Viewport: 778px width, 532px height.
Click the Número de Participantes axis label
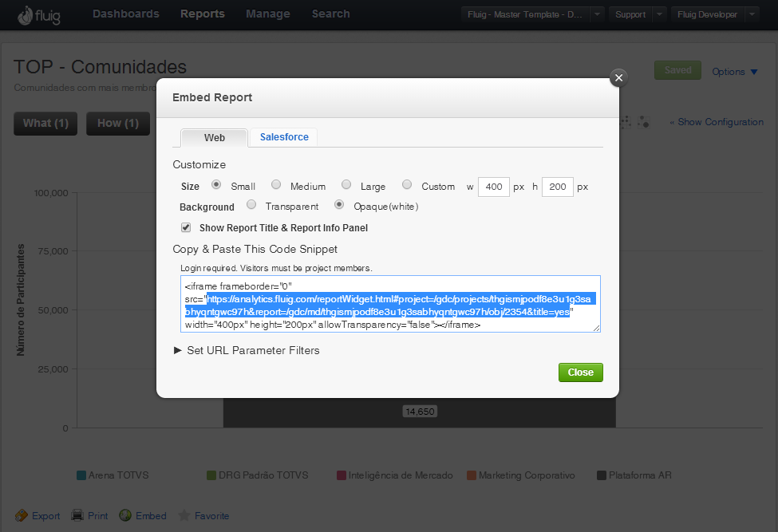[x=20, y=300]
